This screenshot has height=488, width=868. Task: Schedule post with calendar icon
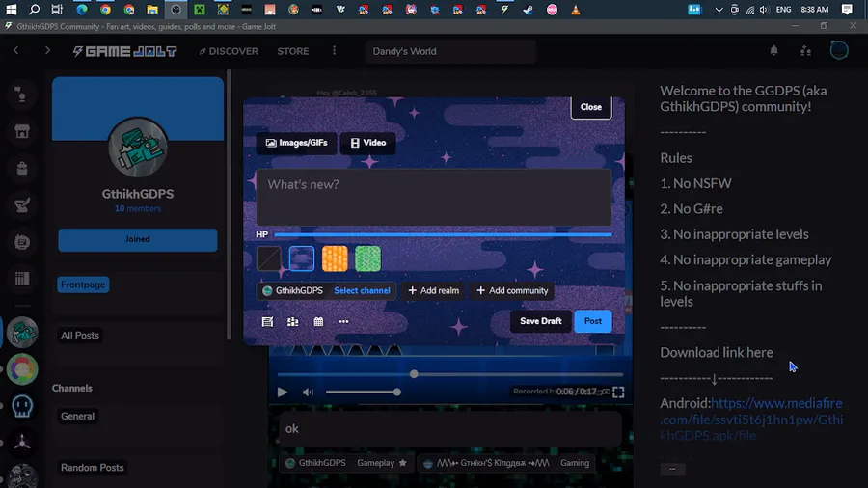tap(318, 321)
